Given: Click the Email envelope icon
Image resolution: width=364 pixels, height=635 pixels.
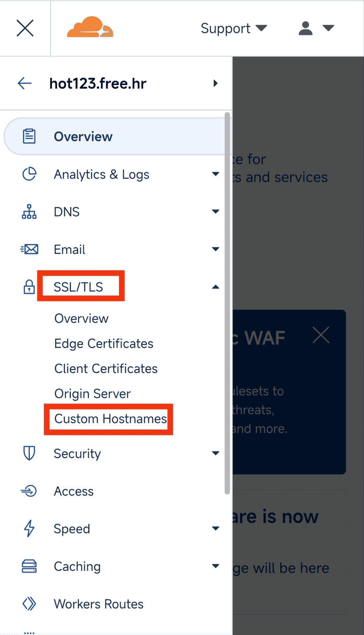Looking at the screenshot, I should coord(29,249).
